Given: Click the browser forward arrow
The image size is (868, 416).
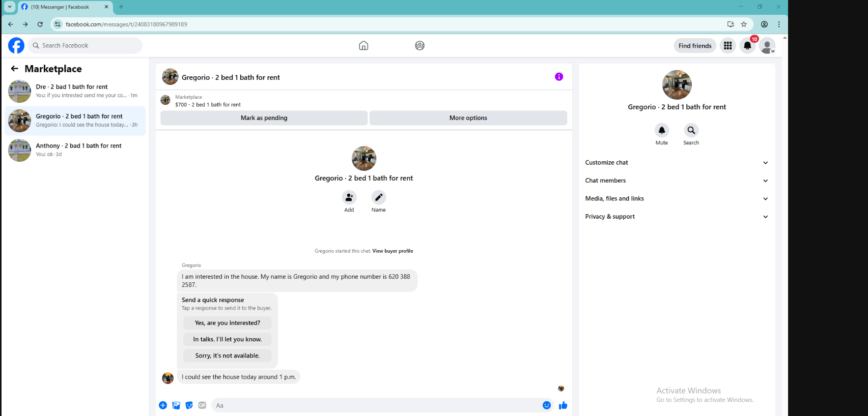Looking at the screenshot, I should click(x=25, y=24).
